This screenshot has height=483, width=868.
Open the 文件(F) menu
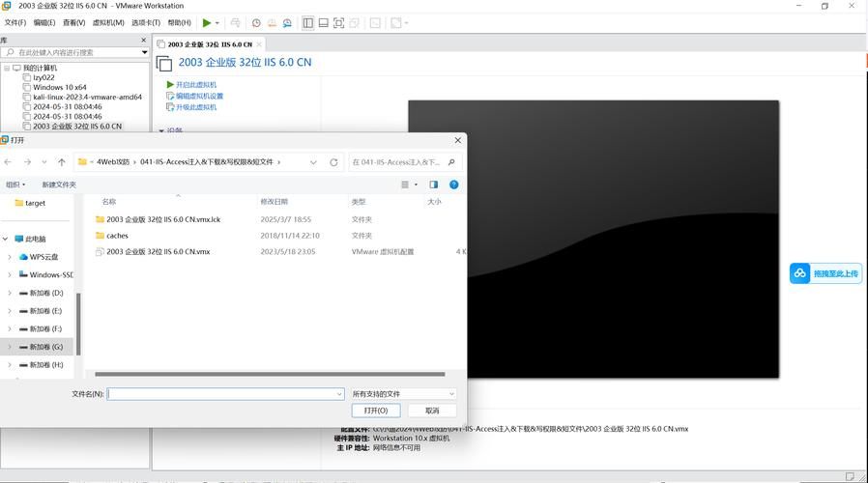point(14,22)
